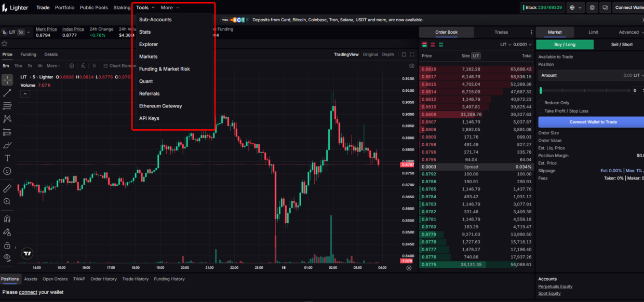Click the connect wallet link

[28, 292]
